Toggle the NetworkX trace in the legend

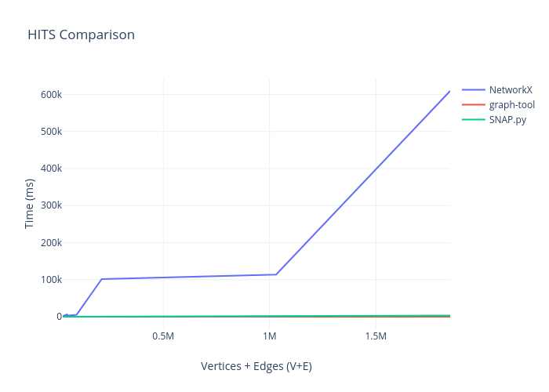point(511,89)
